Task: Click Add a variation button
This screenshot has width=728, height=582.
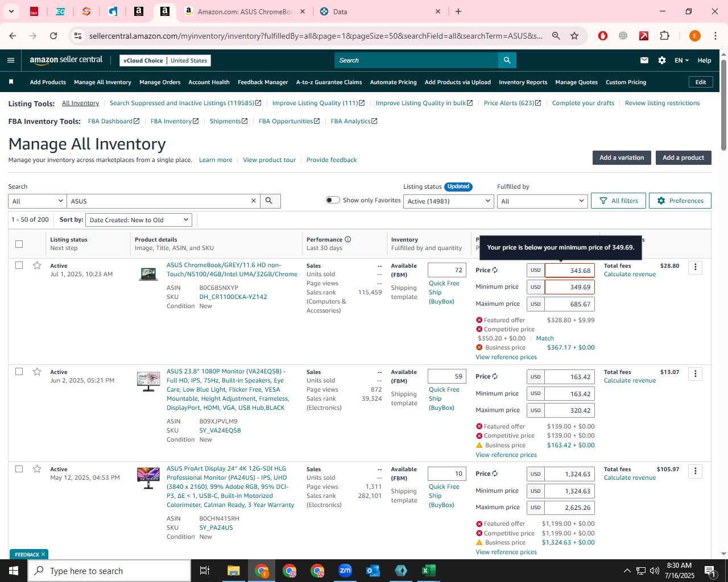Action: click(622, 157)
